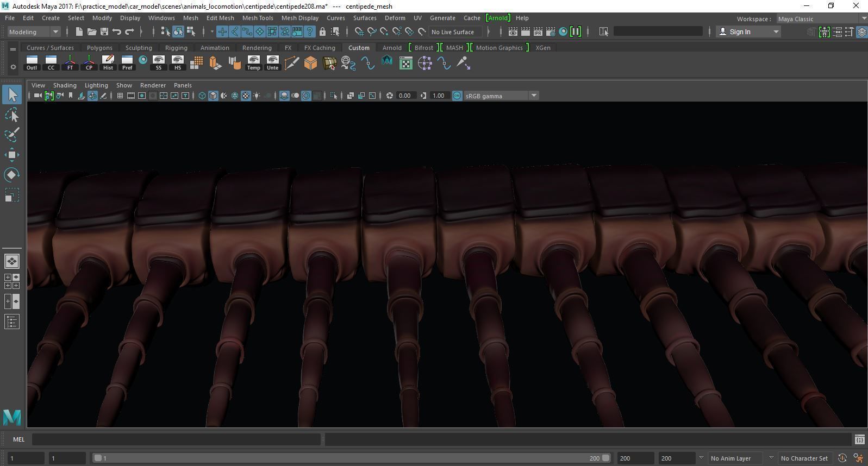Select the single pane layout button
The width and height of the screenshot is (868, 466).
point(12,261)
